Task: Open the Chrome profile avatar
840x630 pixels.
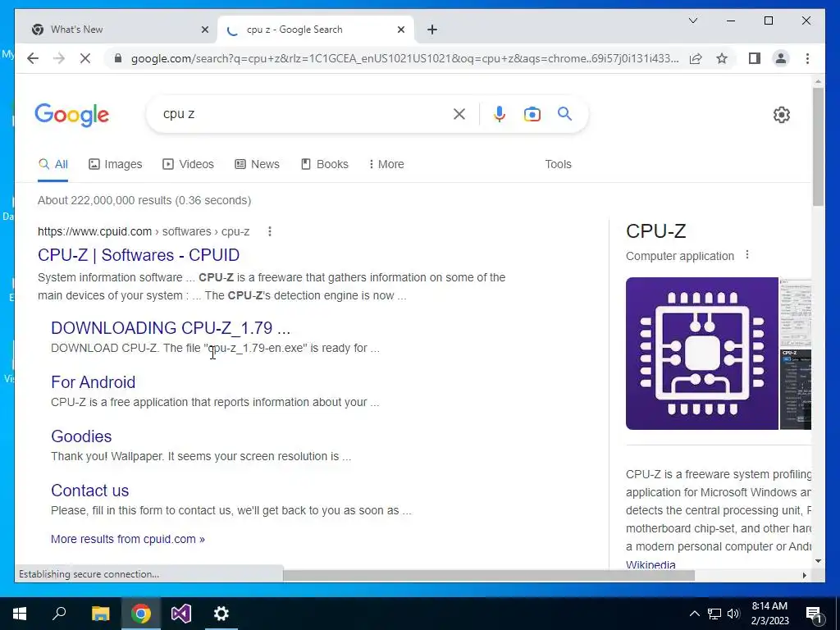Action: click(x=781, y=58)
